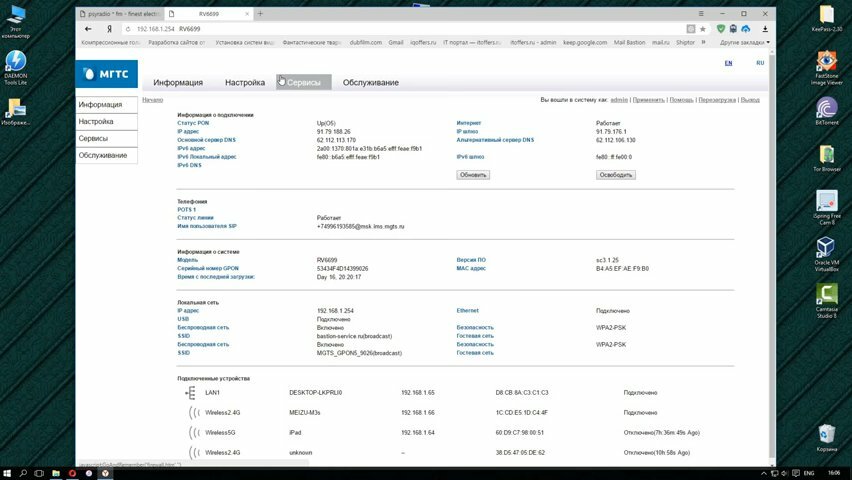Go back with the browser back arrow
This screenshot has width=852, height=480.
pyautogui.click(x=88, y=29)
